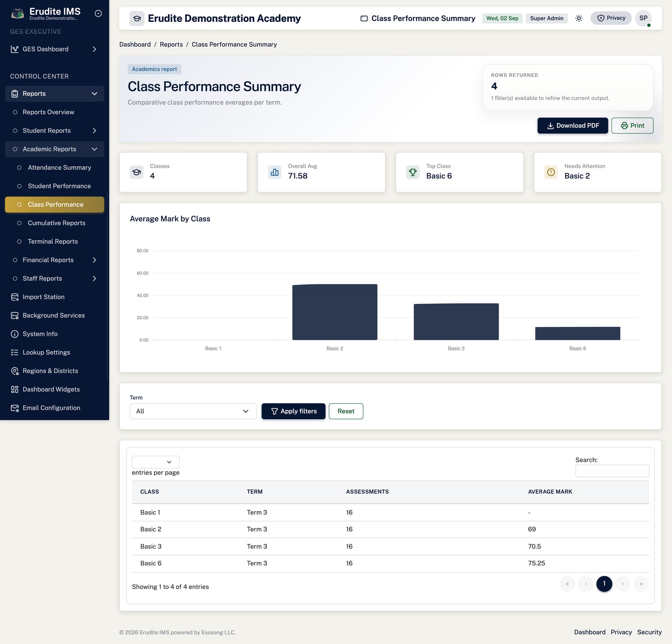Click the Email Configuration envelope icon
This screenshot has height=644, width=672.
15,408
